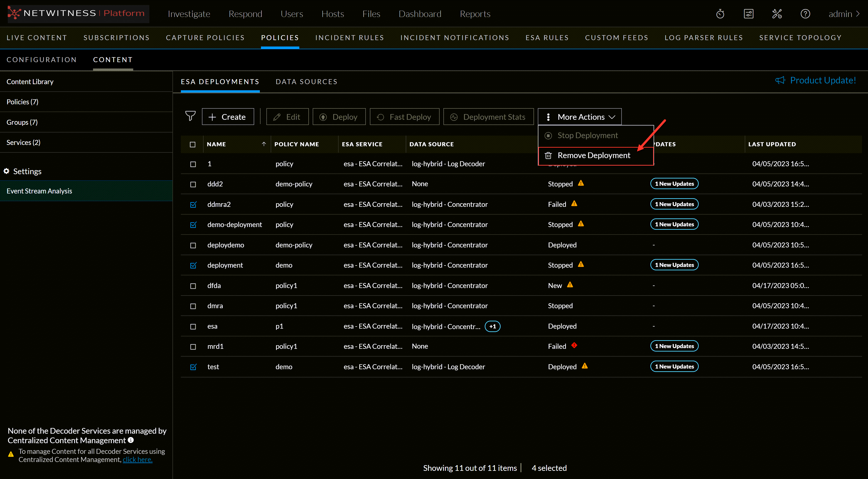Switch to Data Sources tab
This screenshot has width=868, height=479.
point(306,81)
